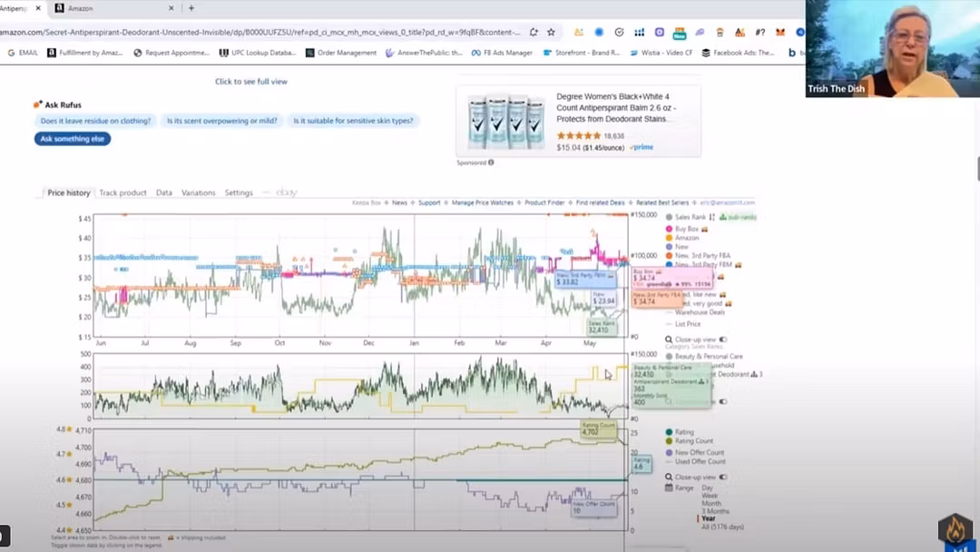Open new browser tab with plus icon
980x552 pixels.
coord(191,8)
